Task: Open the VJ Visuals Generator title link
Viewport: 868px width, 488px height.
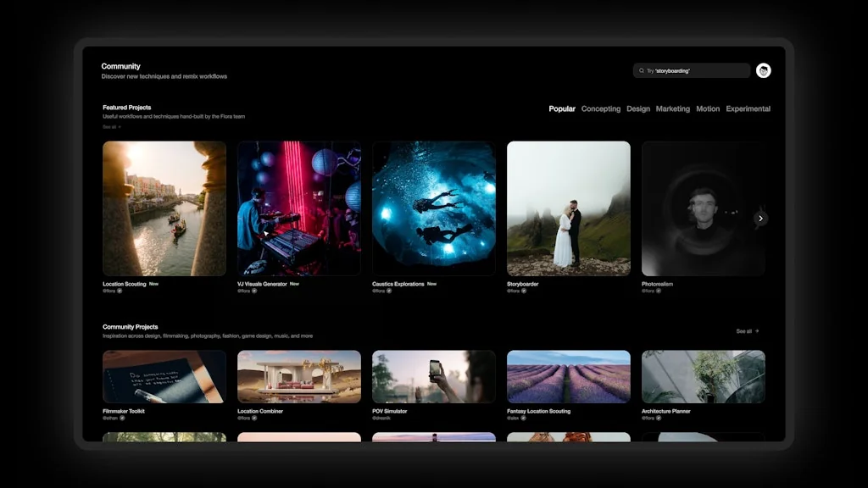Action: pyautogui.click(x=262, y=284)
